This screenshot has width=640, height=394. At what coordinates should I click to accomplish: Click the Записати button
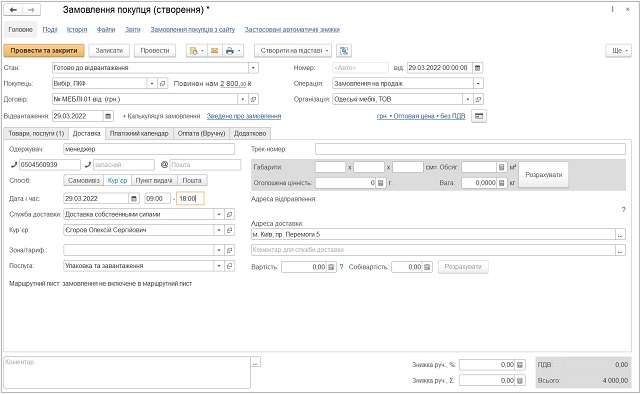tap(109, 51)
